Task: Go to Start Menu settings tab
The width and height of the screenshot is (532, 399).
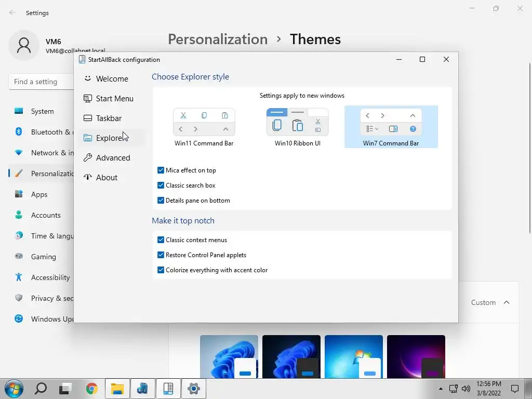Action: click(112, 98)
